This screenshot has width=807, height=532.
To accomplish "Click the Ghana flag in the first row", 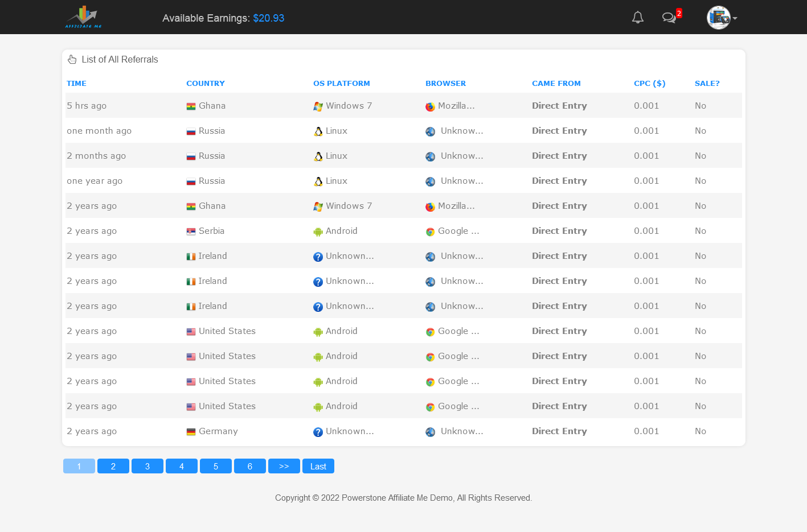I will 191,106.
